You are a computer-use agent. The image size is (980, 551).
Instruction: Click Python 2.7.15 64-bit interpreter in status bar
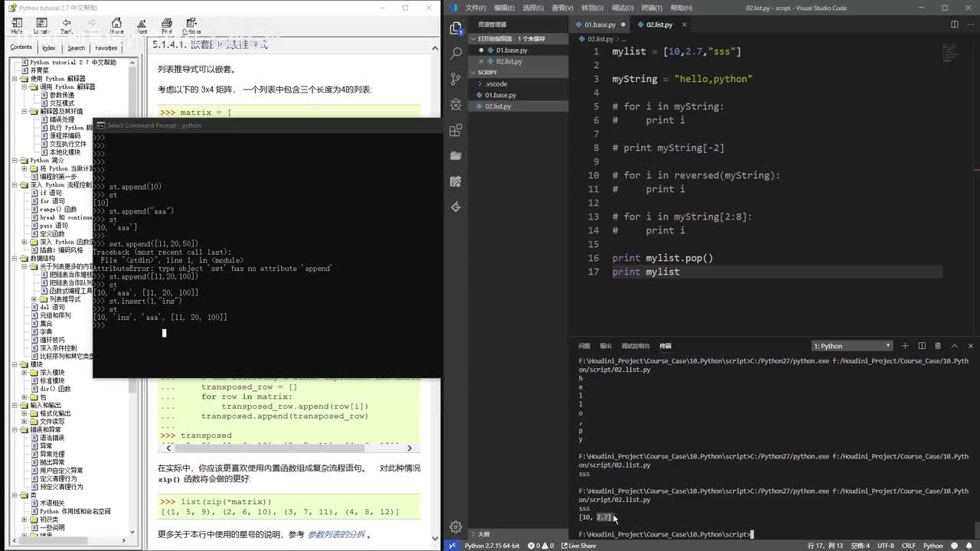click(493, 546)
